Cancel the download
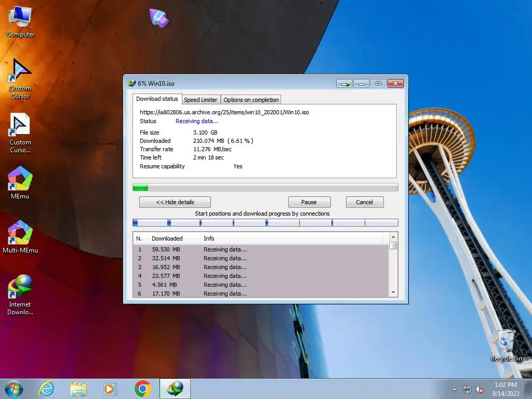 click(x=365, y=202)
